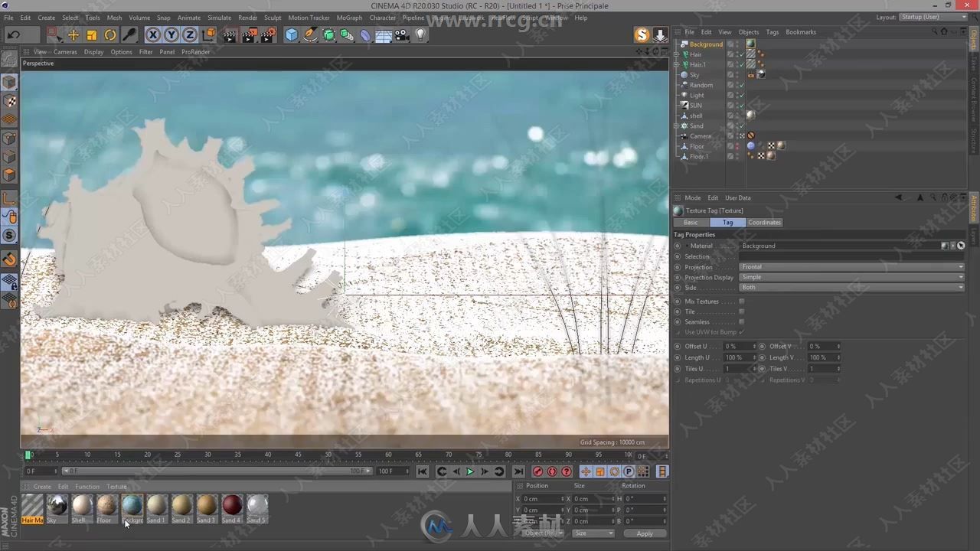Screen dimensions: 980x551
Task: Click the Make Editable icon
Action: point(10,58)
